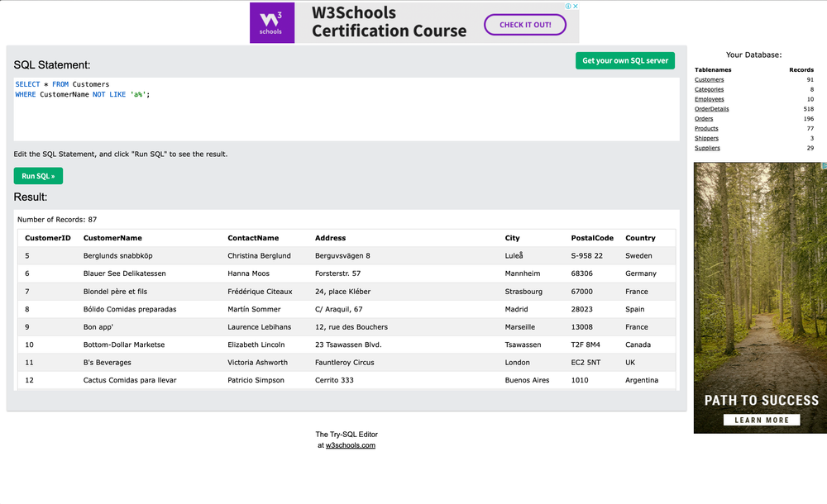
Task: Click the Cactus Comidas para llevar cell
Action: [130, 380]
